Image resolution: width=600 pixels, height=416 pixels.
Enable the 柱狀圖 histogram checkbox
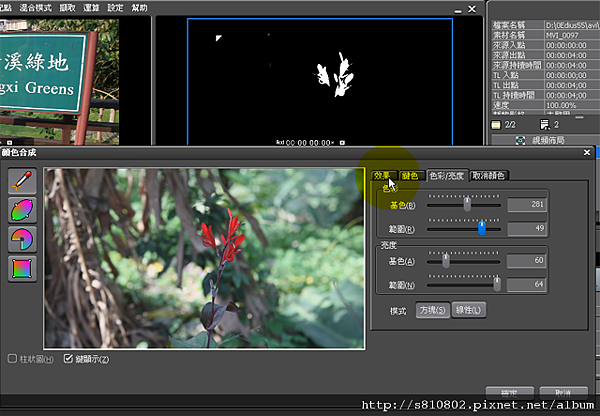click(13, 359)
